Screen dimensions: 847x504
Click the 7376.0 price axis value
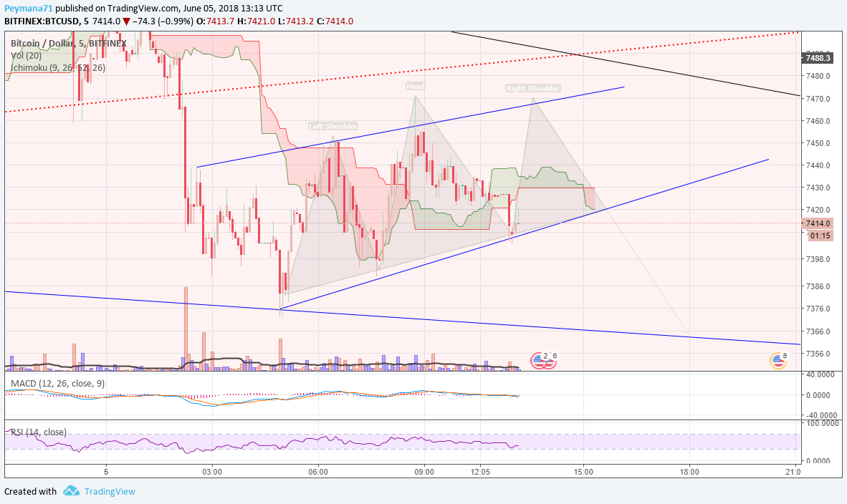818,309
